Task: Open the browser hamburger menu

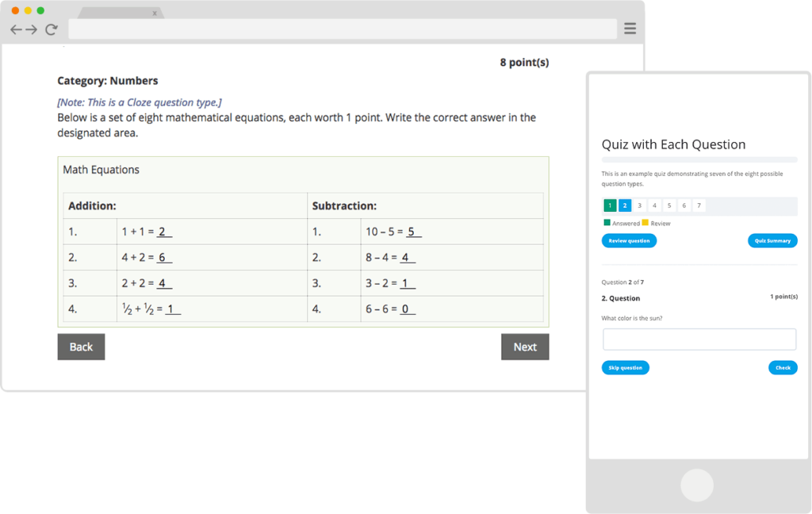Action: [630, 29]
